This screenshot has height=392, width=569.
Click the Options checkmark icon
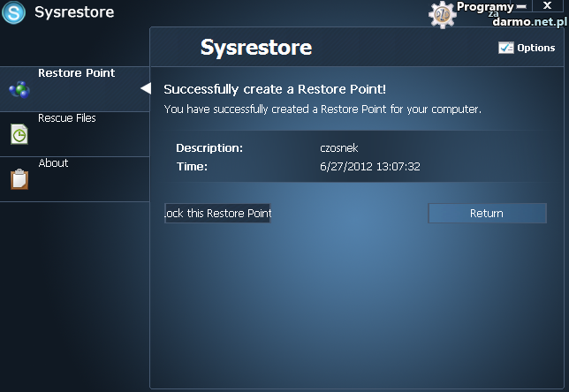[505, 48]
